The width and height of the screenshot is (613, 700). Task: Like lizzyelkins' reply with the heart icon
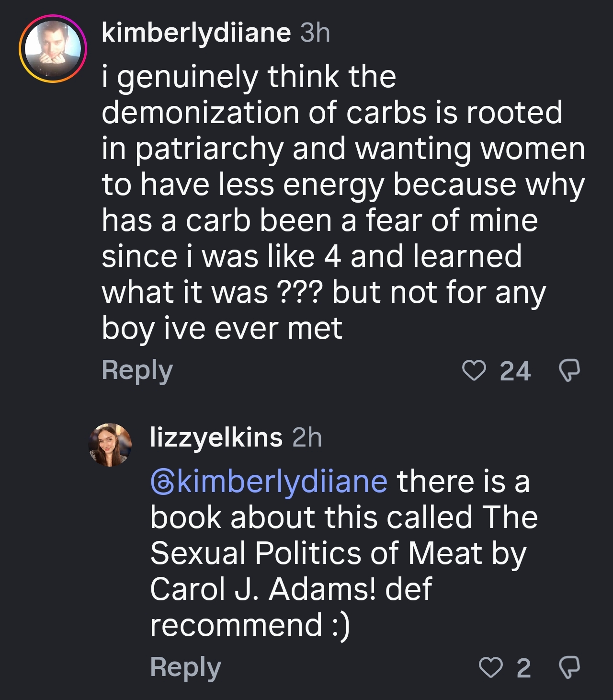[x=491, y=667]
